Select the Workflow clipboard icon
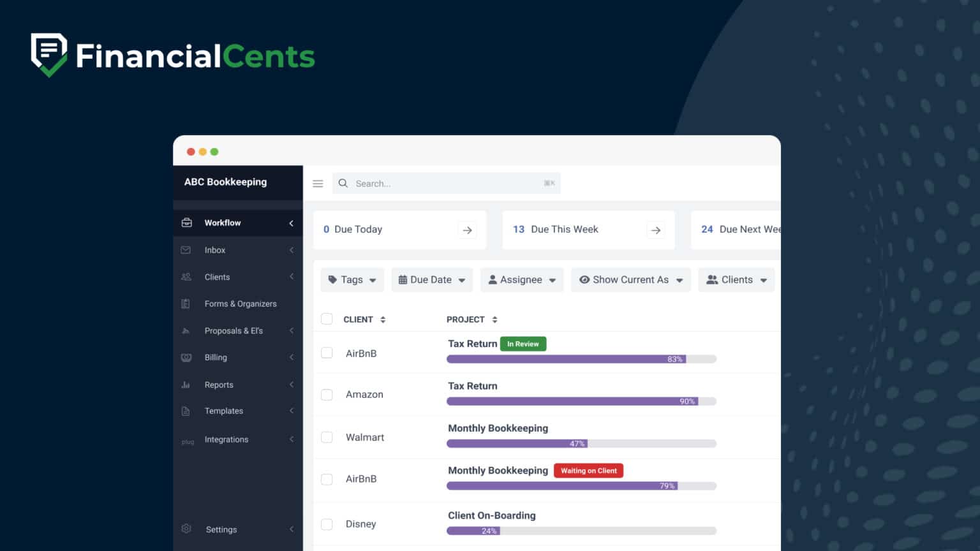The height and width of the screenshot is (551, 980). click(x=186, y=223)
